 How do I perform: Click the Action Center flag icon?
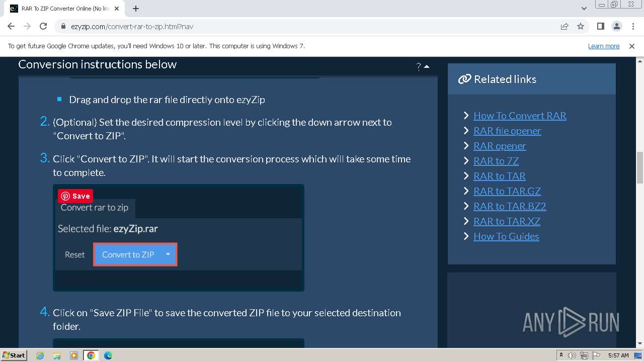coord(596,355)
